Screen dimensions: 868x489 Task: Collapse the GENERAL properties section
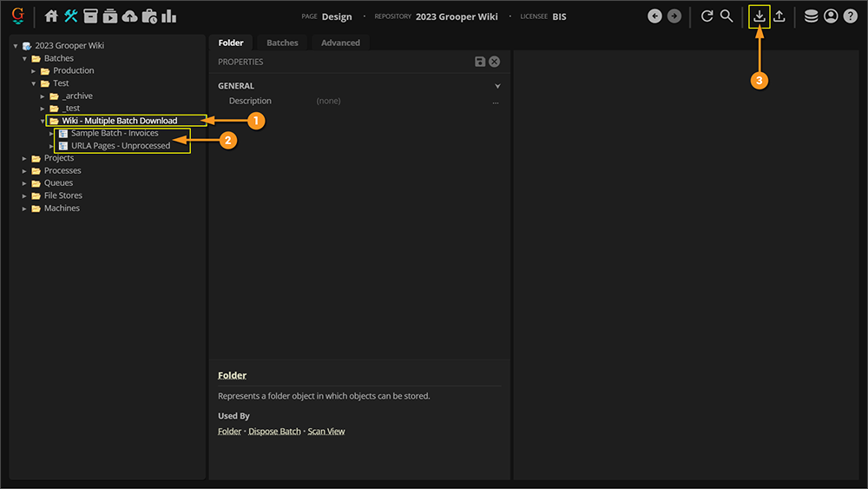(497, 86)
